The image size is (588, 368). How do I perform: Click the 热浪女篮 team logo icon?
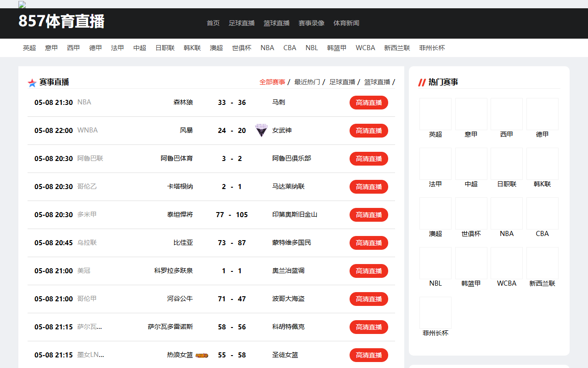click(x=202, y=355)
